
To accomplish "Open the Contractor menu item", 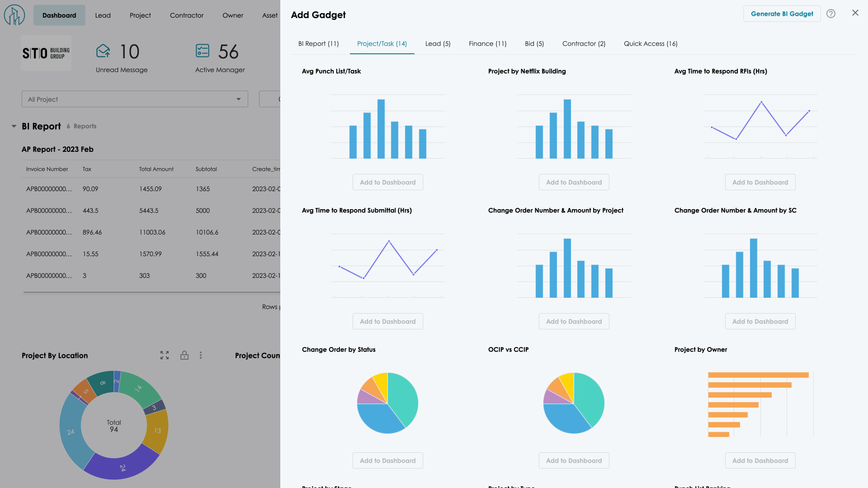I will coord(187,15).
